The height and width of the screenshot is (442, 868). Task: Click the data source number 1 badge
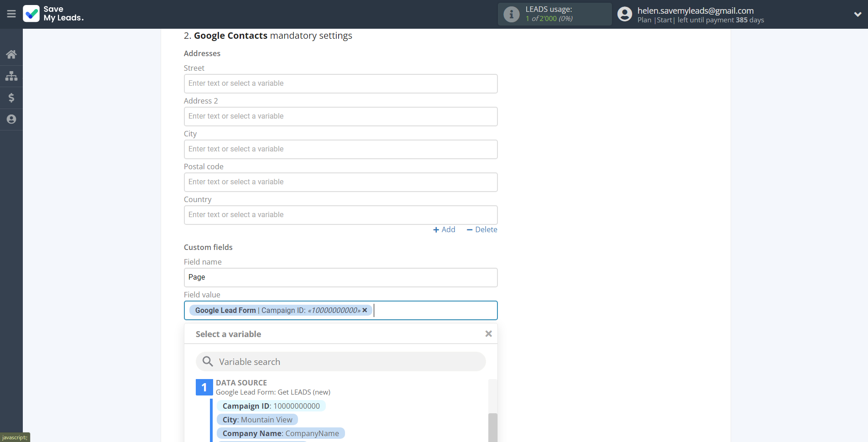[x=204, y=387]
